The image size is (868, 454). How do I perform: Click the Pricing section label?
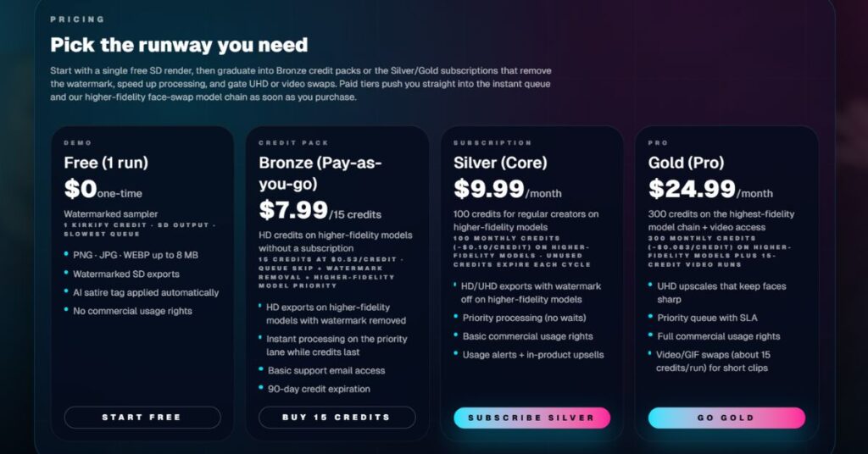click(77, 19)
